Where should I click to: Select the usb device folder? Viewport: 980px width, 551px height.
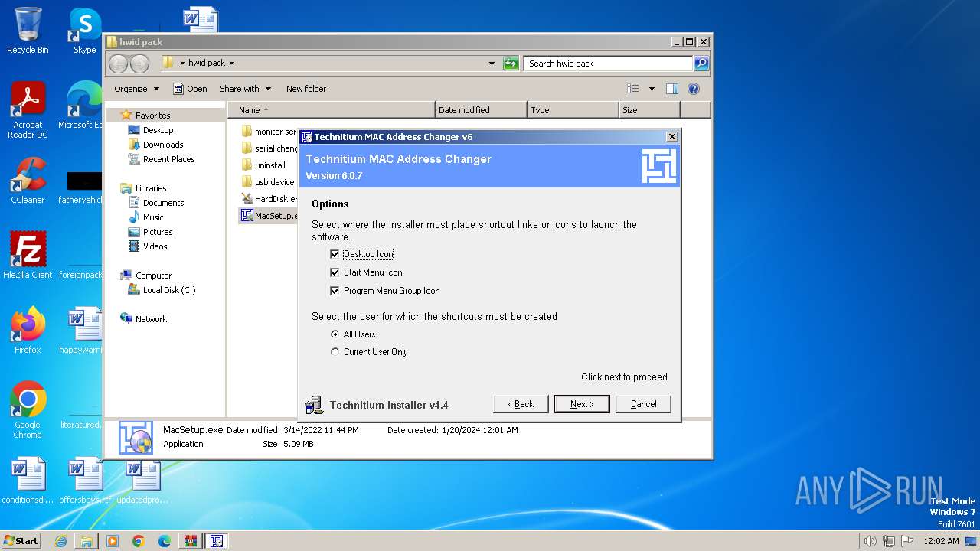point(268,182)
